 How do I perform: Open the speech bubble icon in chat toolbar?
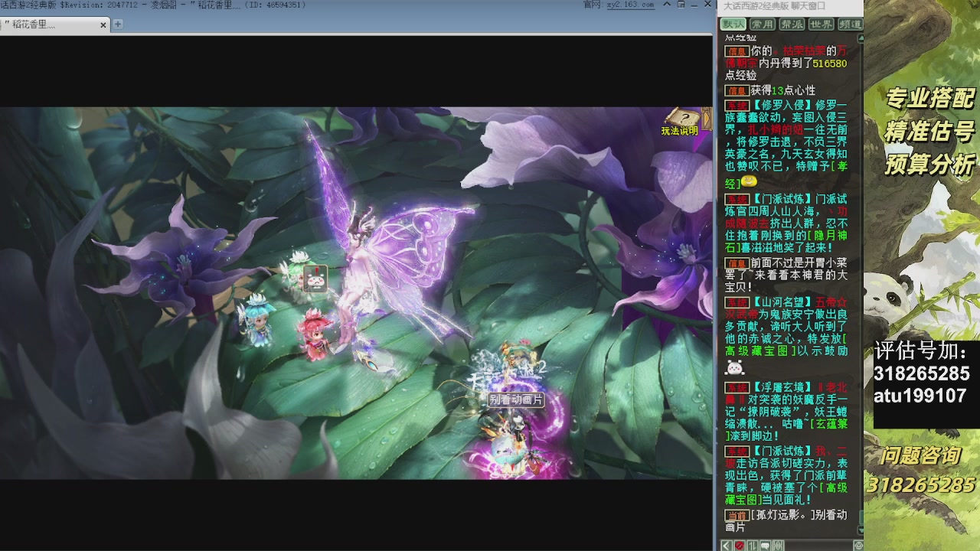(x=766, y=546)
